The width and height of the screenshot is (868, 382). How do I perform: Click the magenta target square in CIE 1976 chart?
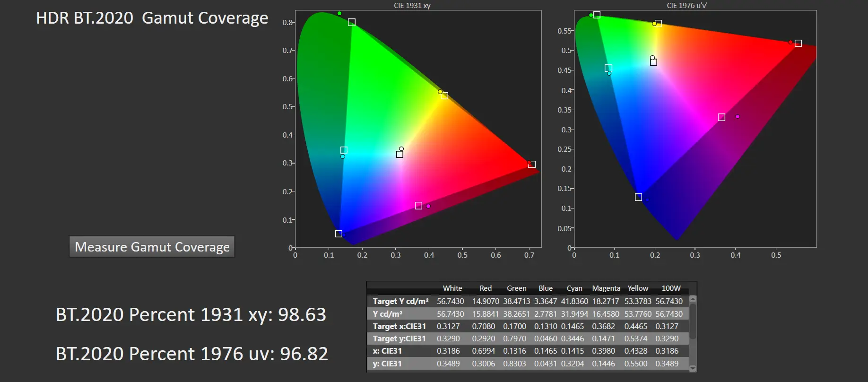click(x=721, y=117)
